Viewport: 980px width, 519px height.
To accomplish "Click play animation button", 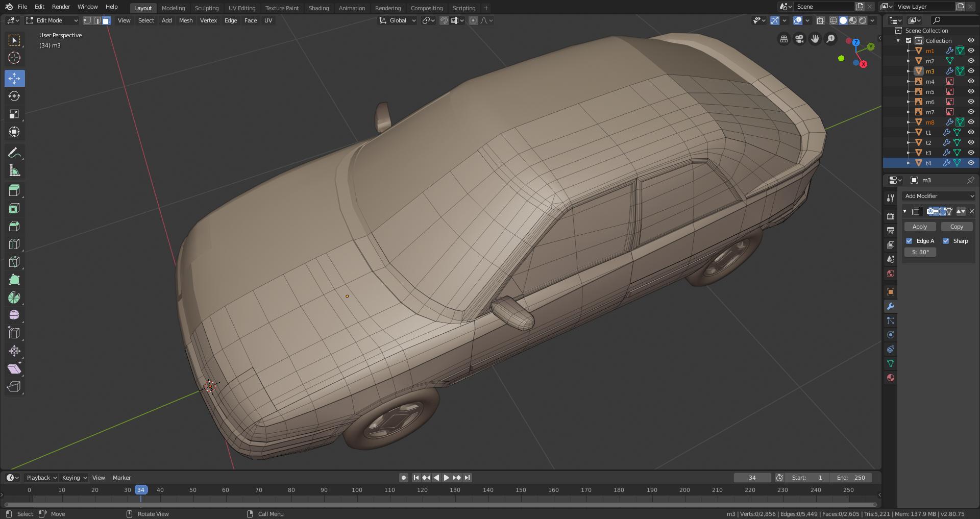I will [447, 478].
